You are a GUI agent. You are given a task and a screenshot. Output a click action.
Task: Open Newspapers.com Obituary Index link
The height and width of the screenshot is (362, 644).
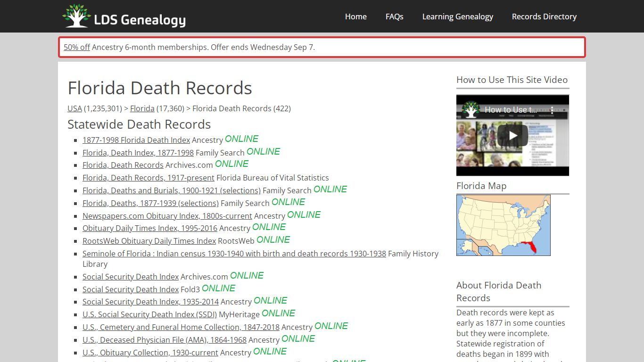[167, 216]
